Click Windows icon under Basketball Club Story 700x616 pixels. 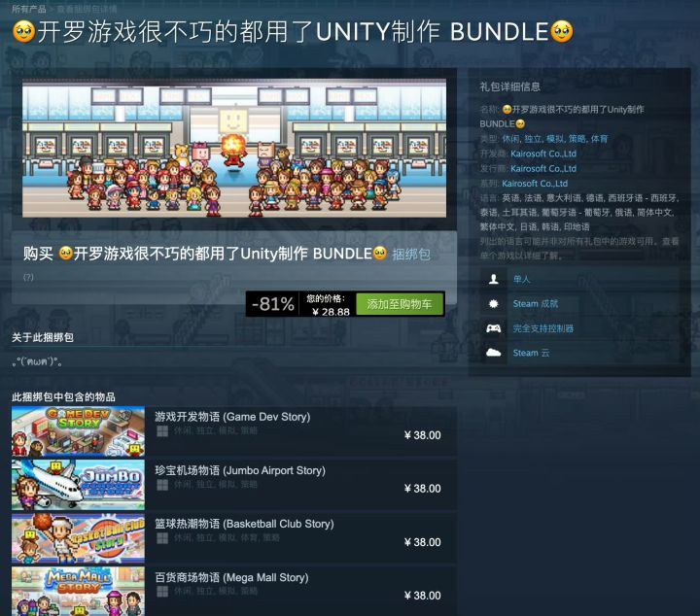pos(162,538)
